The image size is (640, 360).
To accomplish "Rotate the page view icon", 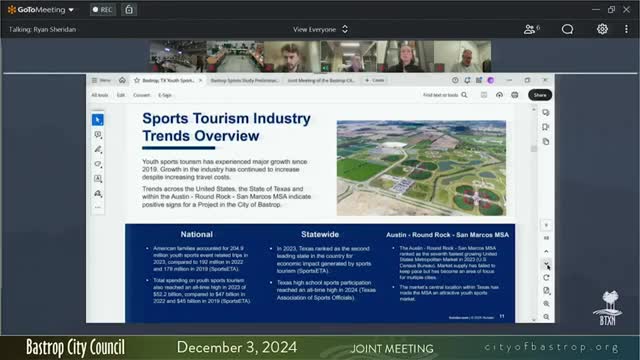I will click(546, 278).
